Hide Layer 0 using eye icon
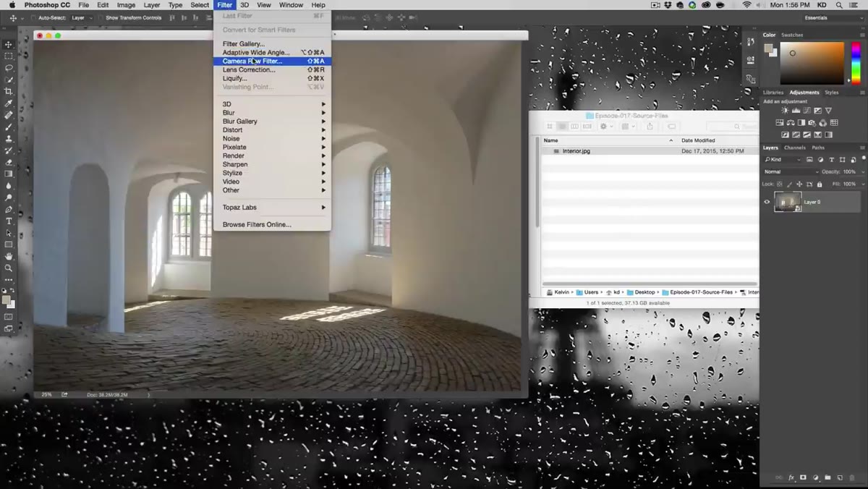Image resolution: width=868 pixels, height=489 pixels. pyautogui.click(x=767, y=202)
